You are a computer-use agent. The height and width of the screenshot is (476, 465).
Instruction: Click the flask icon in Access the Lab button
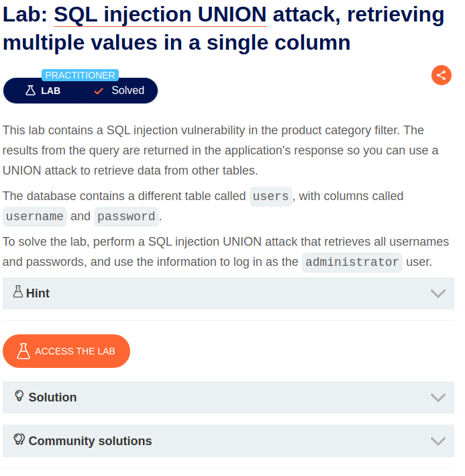[23, 351]
